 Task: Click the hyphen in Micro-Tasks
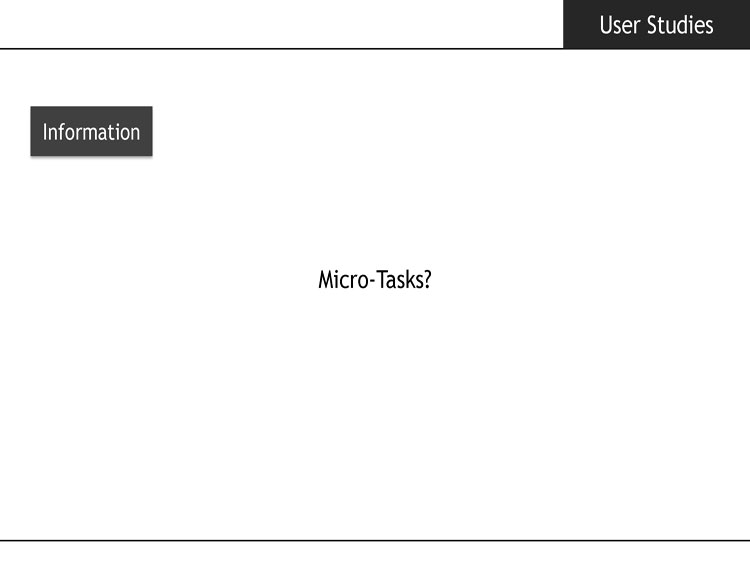(x=373, y=281)
